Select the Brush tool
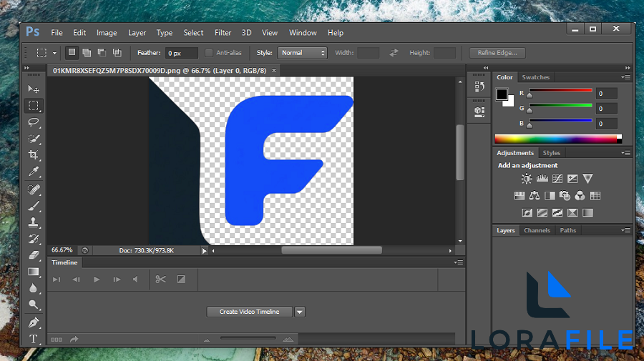 [34, 206]
